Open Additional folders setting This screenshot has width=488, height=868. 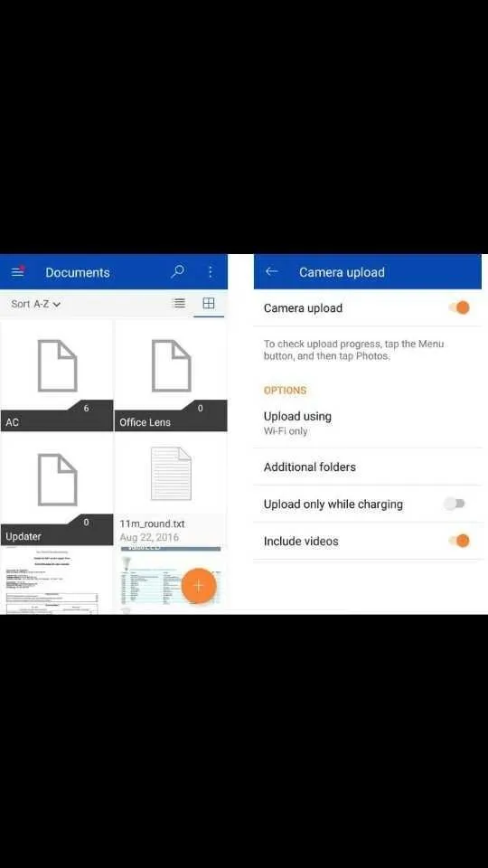pyautogui.click(x=368, y=467)
